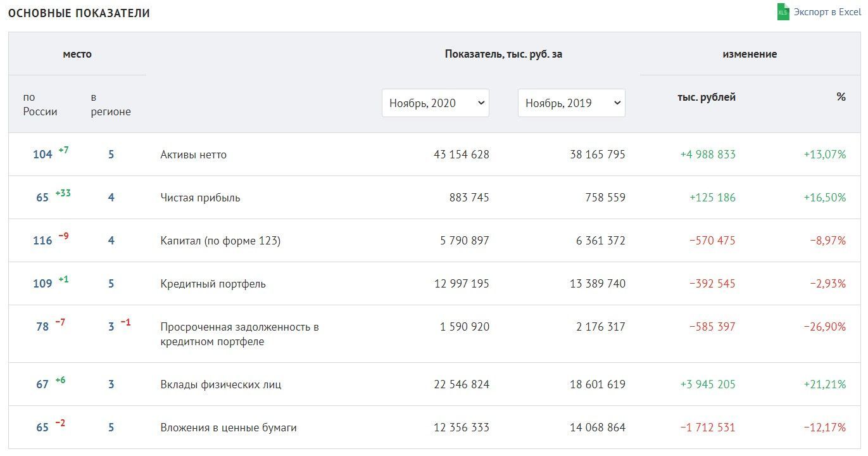Select the value 758 559
The height and width of the screenshot is (456, 868).
[x=605, y=198]
